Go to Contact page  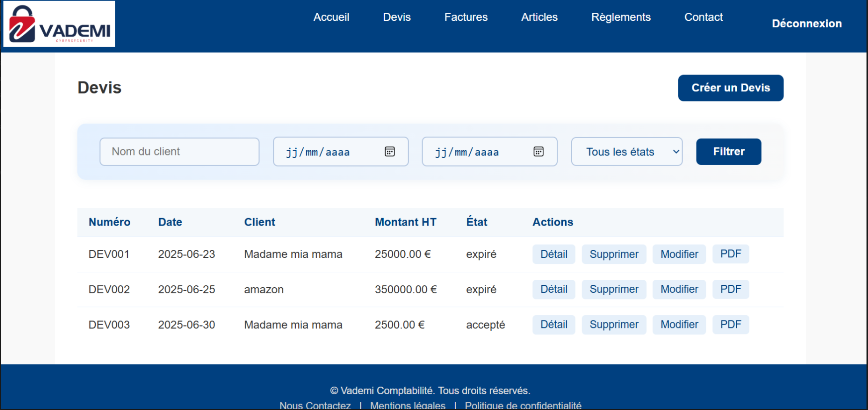(x=703, y=17)
